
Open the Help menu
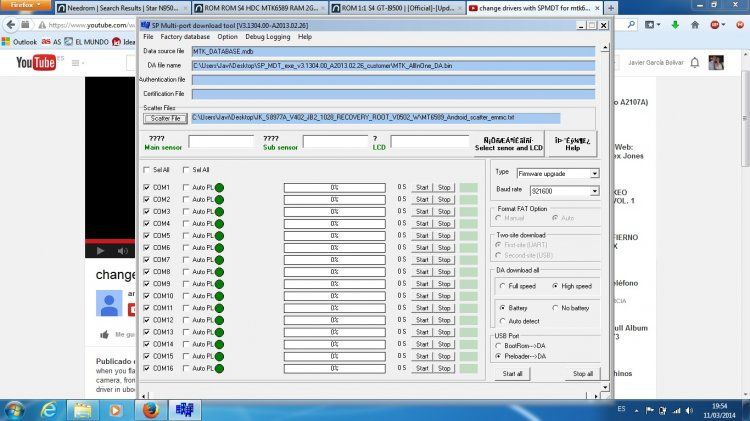305,37
